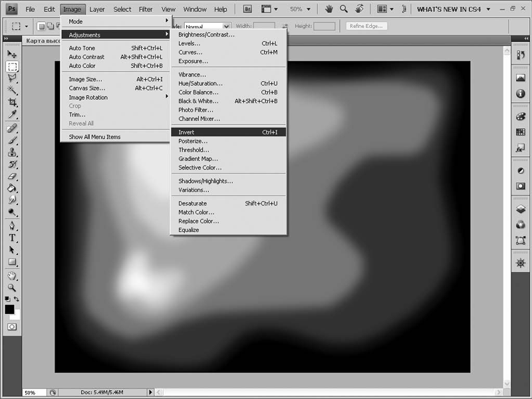532x399 pixels.
Task: Select the Lasso tool
Action: click(x=12, y=78)
